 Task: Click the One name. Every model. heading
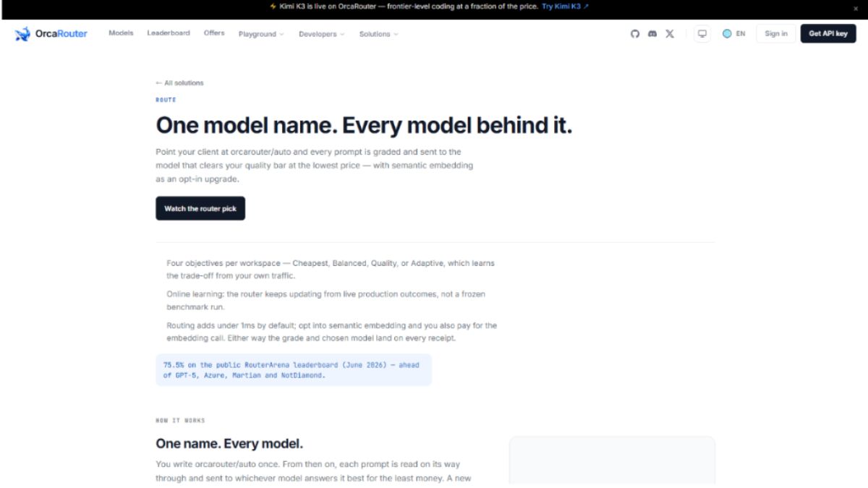pos(229,443)
